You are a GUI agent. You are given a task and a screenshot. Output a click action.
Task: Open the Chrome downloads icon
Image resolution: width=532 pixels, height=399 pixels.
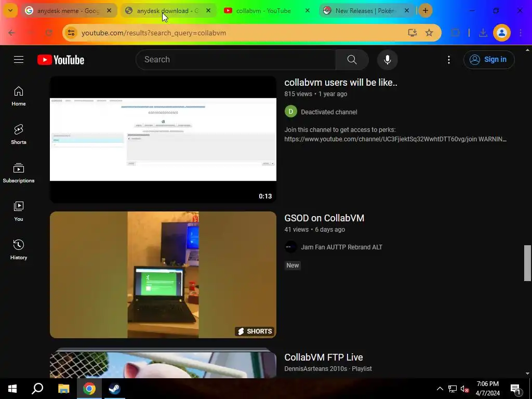pos(483,33)
